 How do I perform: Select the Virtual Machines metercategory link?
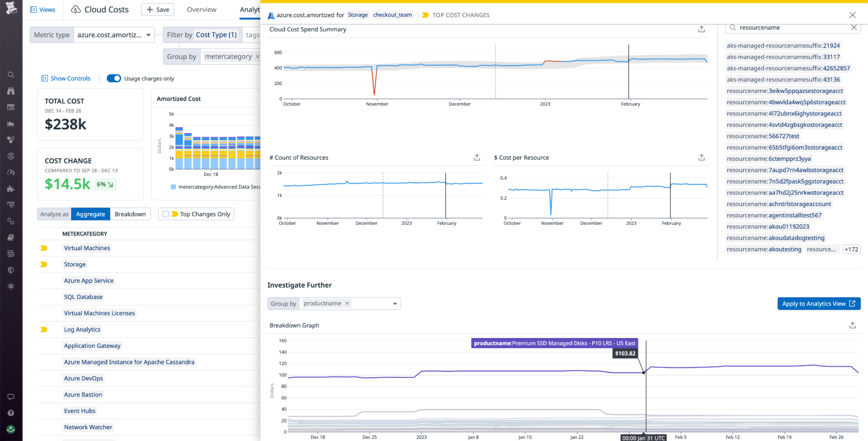point(87,248)
